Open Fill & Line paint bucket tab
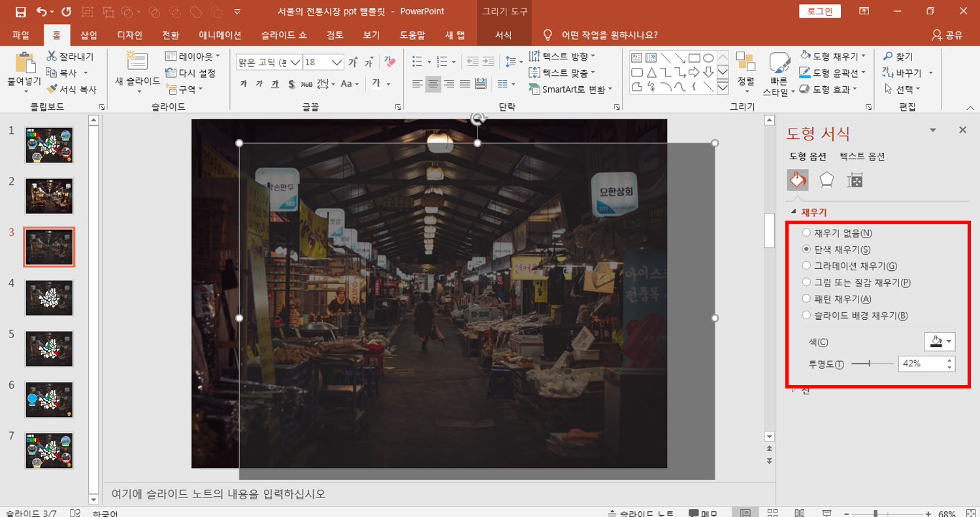Viewport: 980px width, 517px height. [x=798, y=180]
